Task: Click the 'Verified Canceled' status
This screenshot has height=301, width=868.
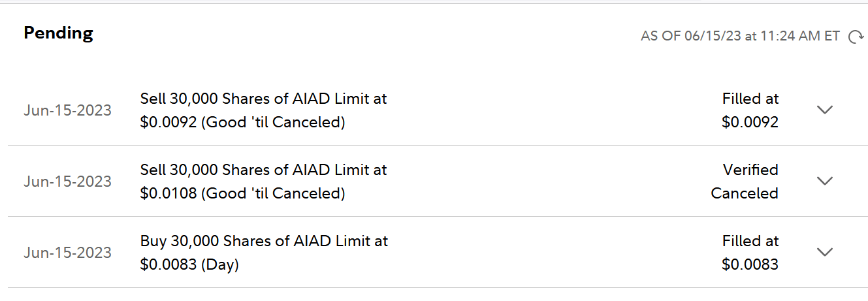Action: [745, 182]
